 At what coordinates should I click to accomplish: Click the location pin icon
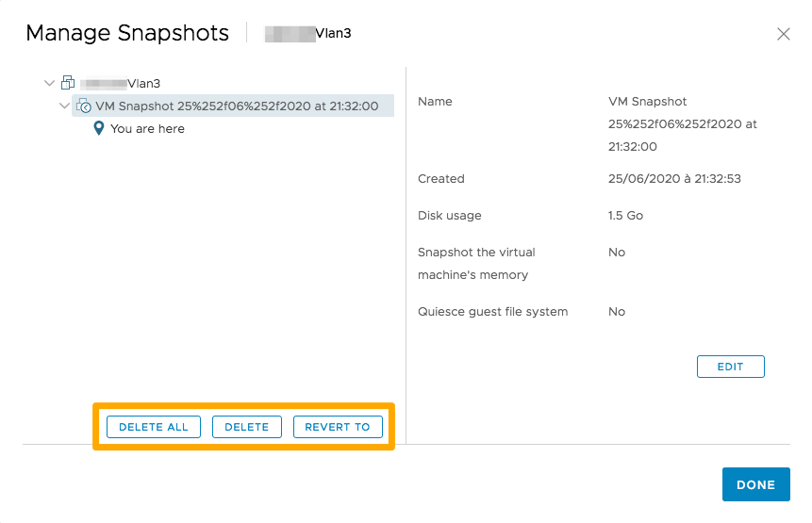coord(98,129)
